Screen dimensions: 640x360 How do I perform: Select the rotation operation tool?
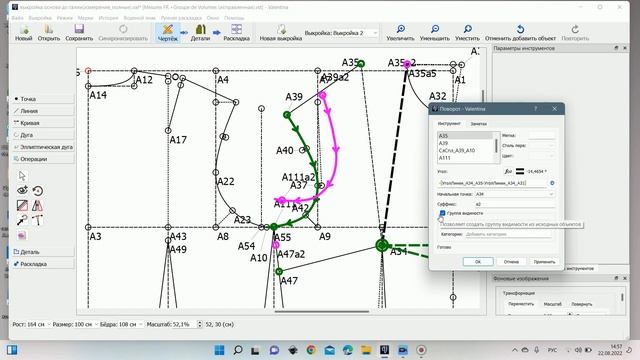(x=38, y=190)
